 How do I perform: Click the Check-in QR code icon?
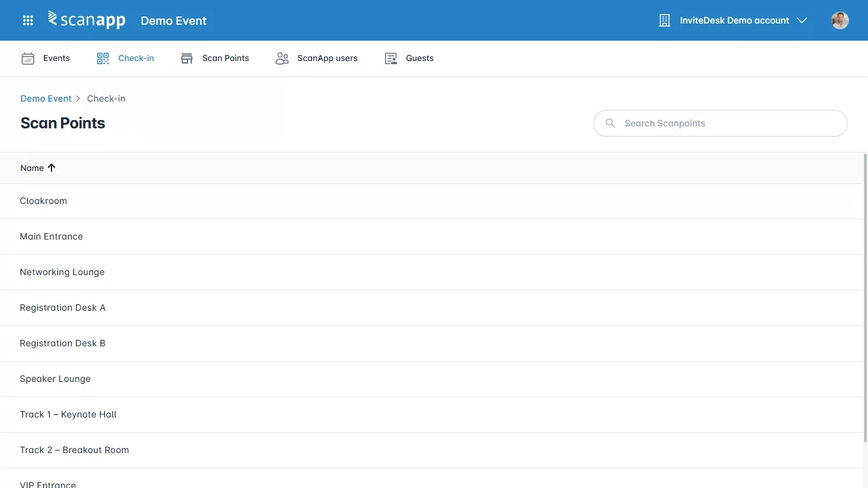pos(103,58)
